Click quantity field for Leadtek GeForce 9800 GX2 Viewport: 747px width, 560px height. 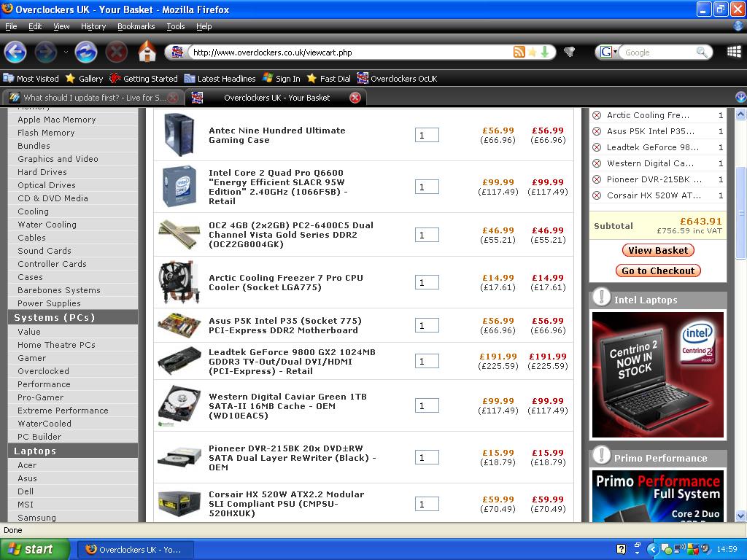pyautogui.click(x=427, y=361)
